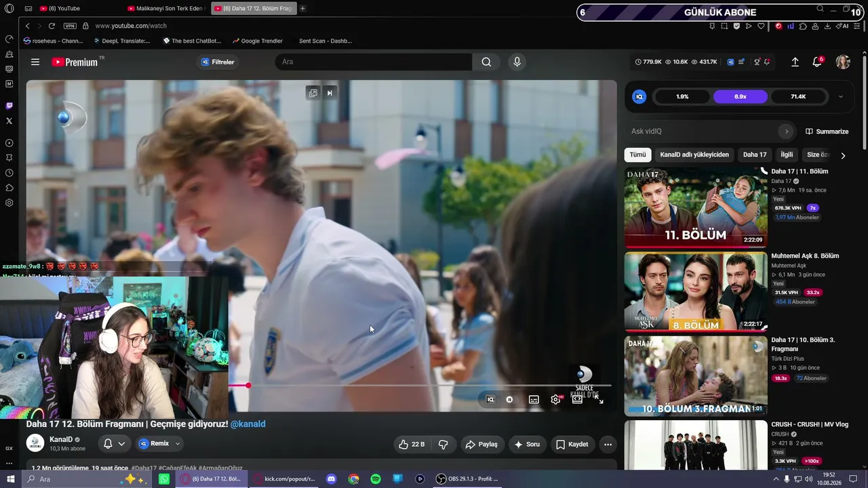Screen dimensions: 868x488
Task: Share the video with Paylaş
Action: 482,445
